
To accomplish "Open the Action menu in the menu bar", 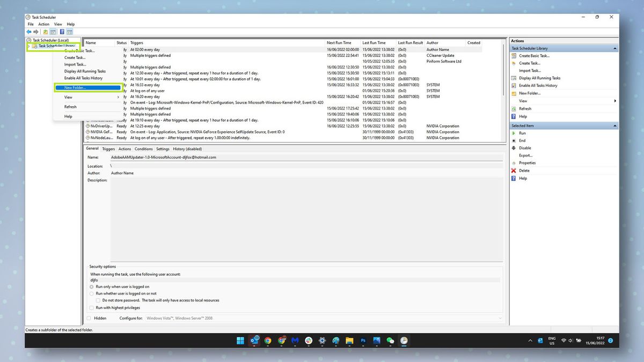I will click(x=43, y=24).
